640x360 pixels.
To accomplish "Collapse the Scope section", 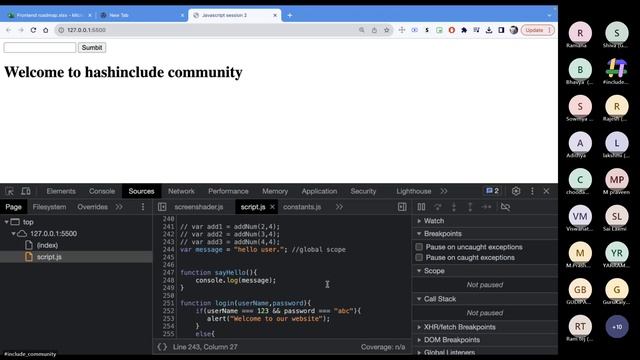I will pyautogui.click(x=419, y=271).
